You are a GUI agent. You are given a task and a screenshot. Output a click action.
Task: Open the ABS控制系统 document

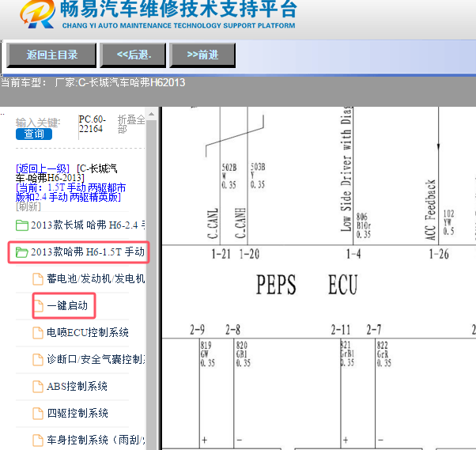coord(77,386)
